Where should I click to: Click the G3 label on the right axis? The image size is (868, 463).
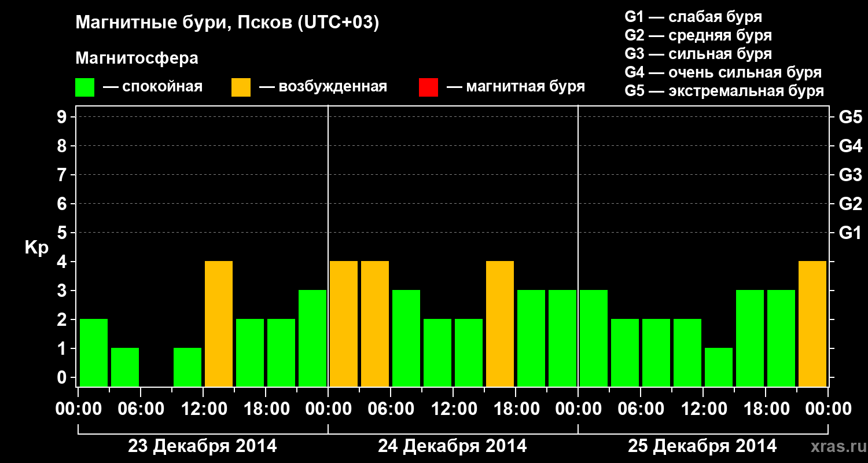(851, 175)
